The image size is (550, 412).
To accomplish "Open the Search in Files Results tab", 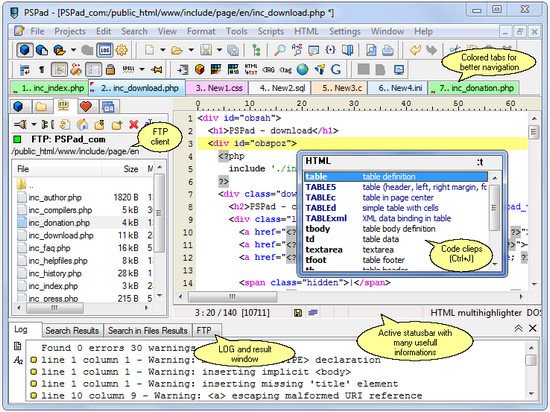I will 148,331.
